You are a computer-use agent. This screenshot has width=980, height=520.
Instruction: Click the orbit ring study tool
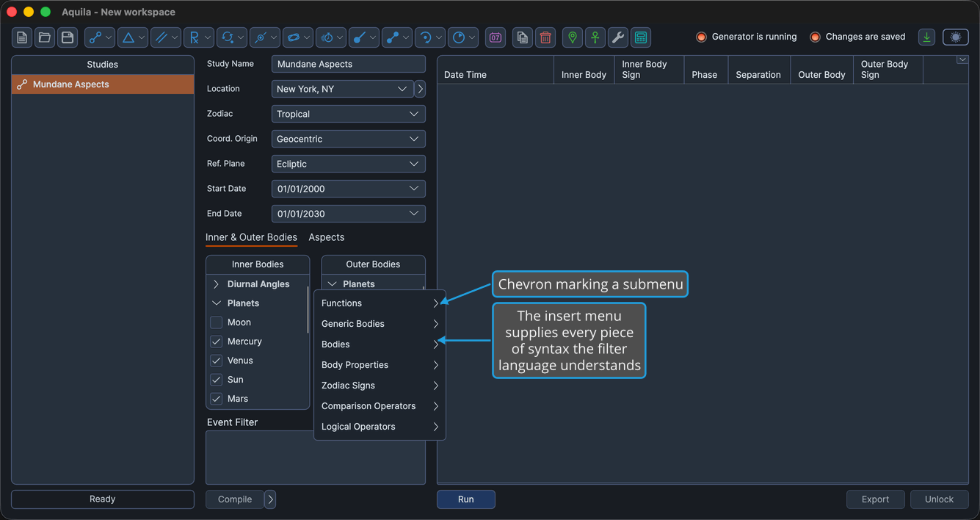point(297,37)
